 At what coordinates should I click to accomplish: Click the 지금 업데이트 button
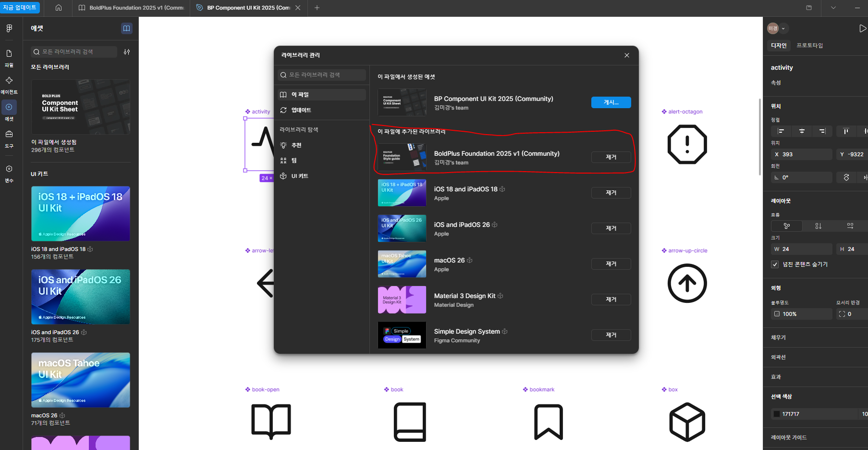(20, 8)
